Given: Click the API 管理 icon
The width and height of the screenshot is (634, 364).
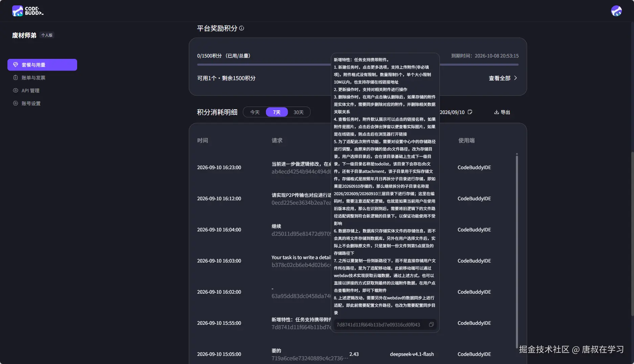Looking at the screenshot, I should pyautogui.click(x=16, y=90).
